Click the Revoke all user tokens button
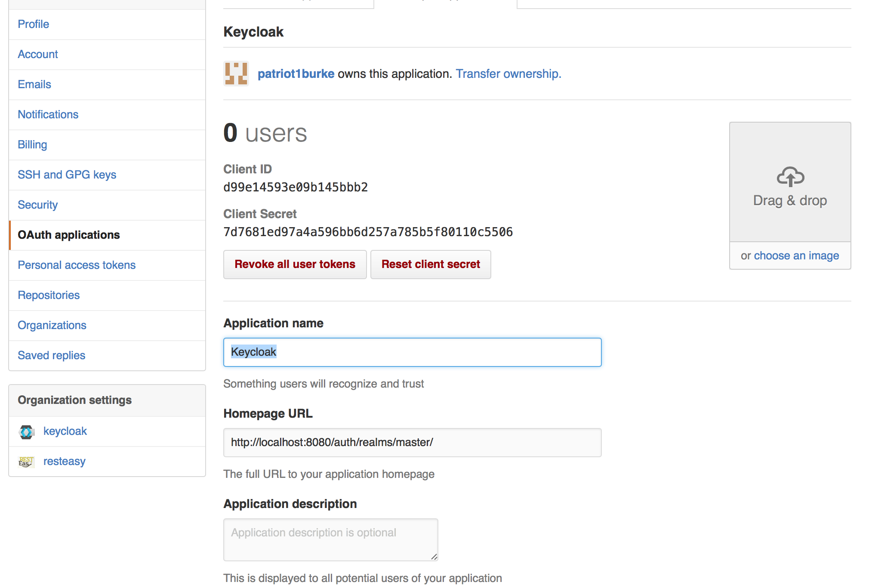Image resolution: width=872 pixels, height=588 pixels. pyautogui.click(x=295, y=264)
